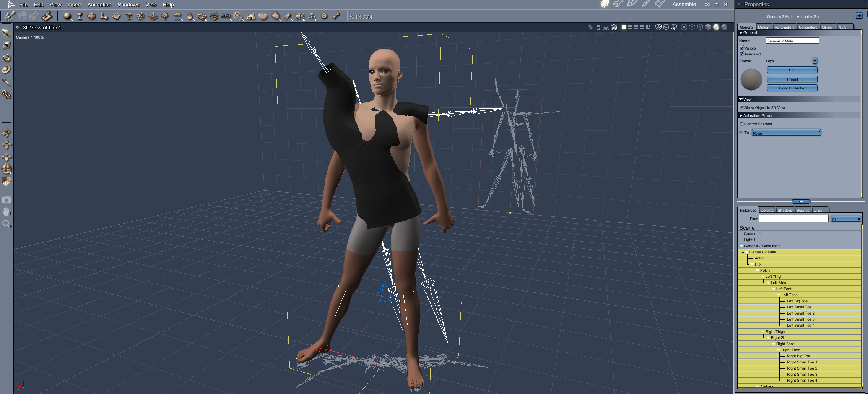
Task: Insert a bone via top toolbar
Action: (336, 16)
